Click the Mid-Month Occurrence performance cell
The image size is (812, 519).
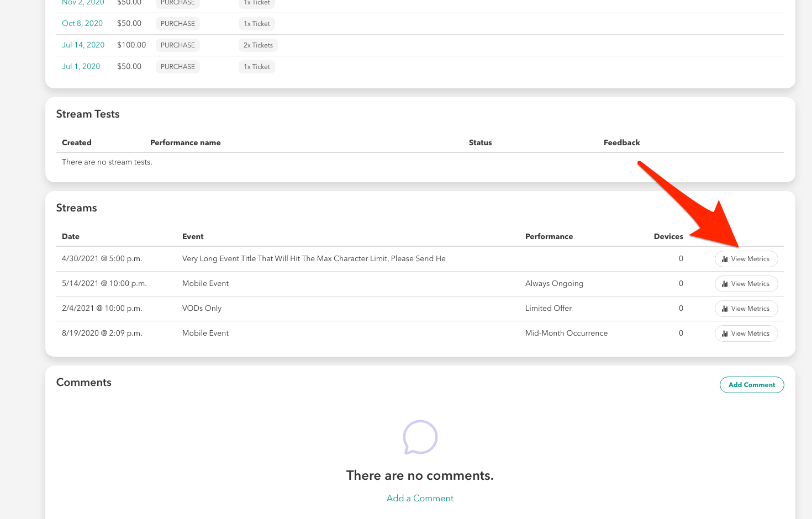pos(566,333)
